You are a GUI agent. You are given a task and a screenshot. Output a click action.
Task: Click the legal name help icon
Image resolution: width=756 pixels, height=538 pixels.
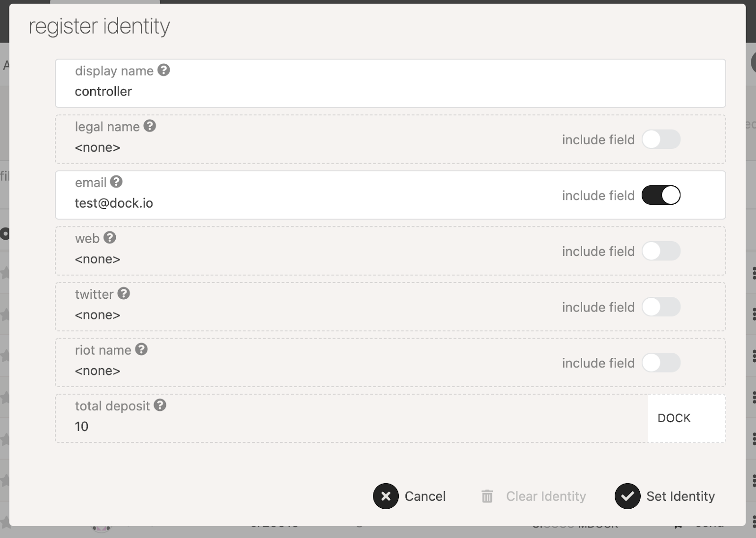pyautogui.click(x=150, y=126)
